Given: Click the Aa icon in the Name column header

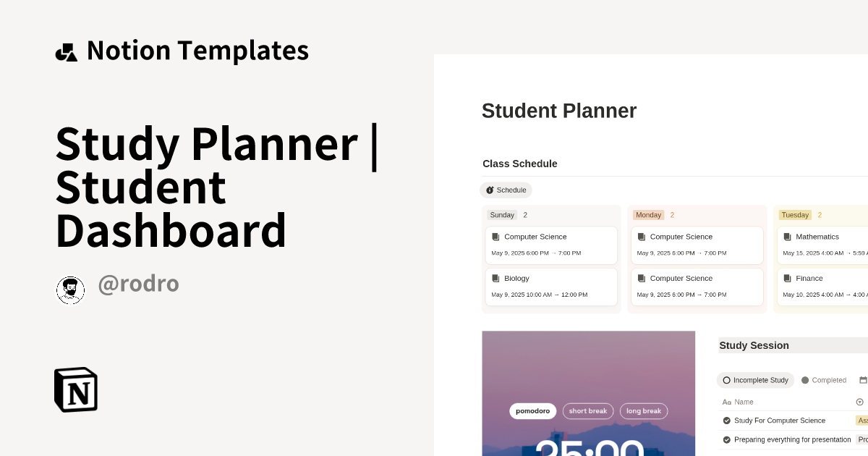Looking at the screenshot, I should tap(726, 402).
